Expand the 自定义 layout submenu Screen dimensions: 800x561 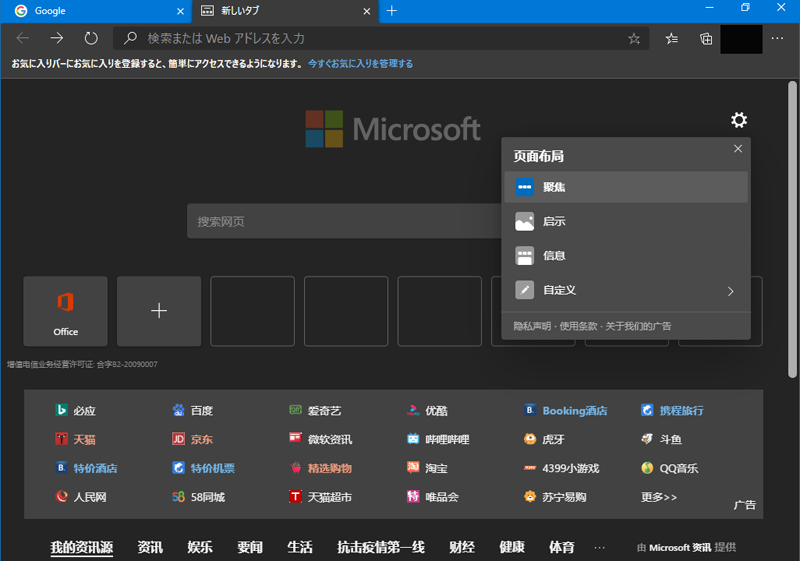tap(626, 290)
